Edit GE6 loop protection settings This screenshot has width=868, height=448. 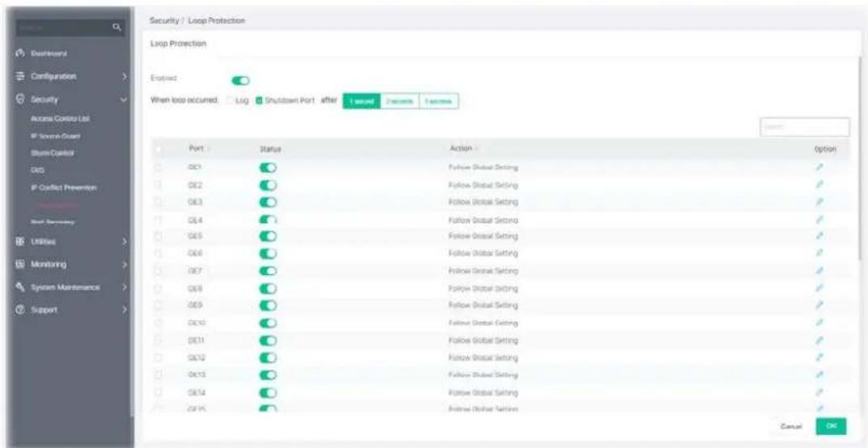(819, 253)
